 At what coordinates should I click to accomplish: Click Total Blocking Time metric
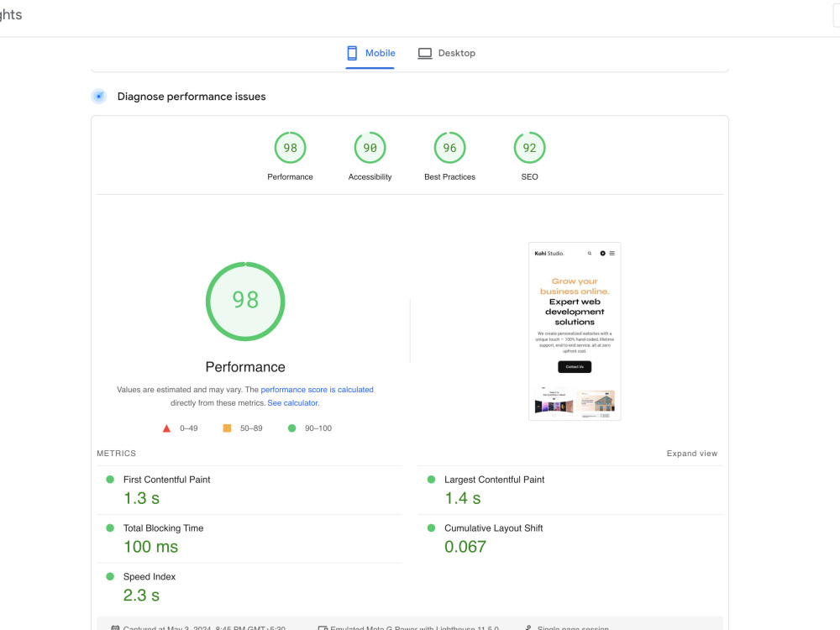[164, 528]
